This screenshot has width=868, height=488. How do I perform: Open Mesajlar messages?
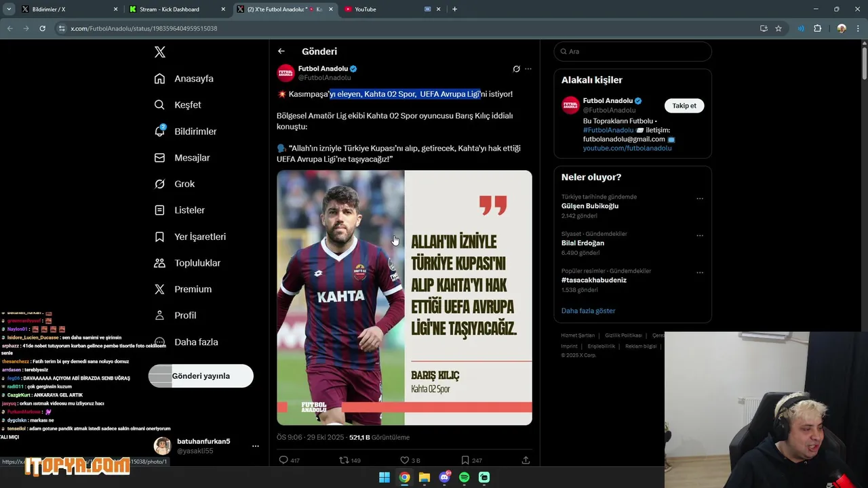(x=182, y=158)
